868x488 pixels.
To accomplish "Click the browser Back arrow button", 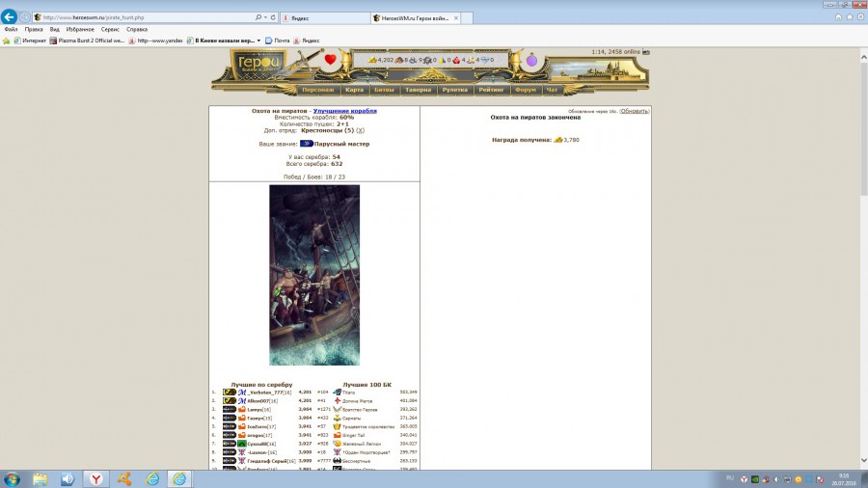I will [x=9, y=16].
